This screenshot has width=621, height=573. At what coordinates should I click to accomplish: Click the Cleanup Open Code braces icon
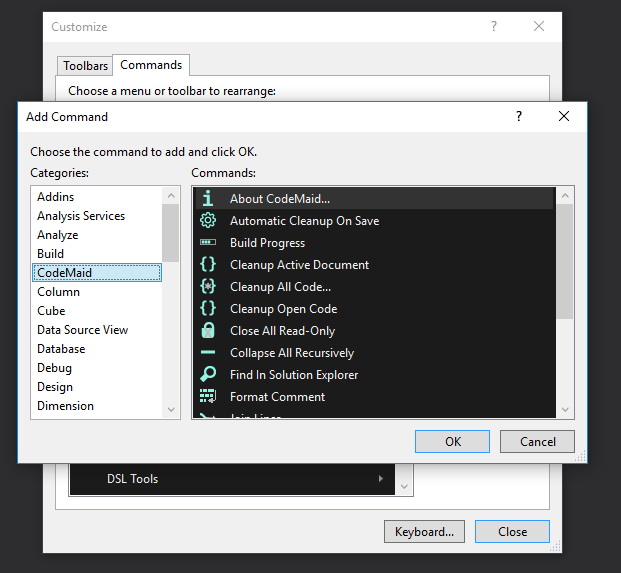click(208, 308)
